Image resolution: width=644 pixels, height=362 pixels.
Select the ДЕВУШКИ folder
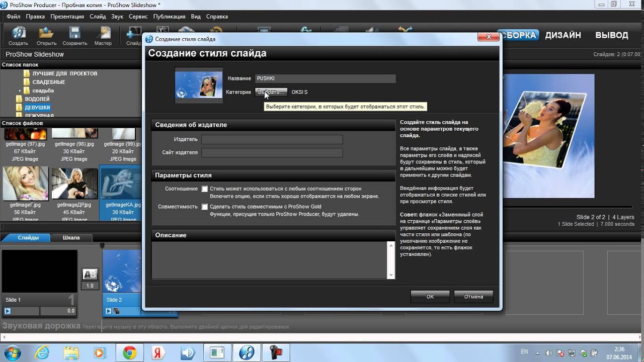tap(37, 108)
